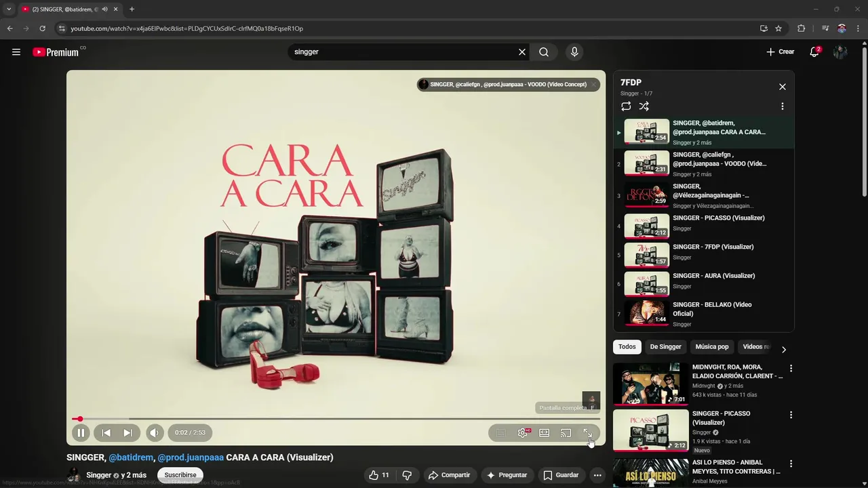Open Chrome three-dot menu
868x488 pixels.
[x=858, y=28]
